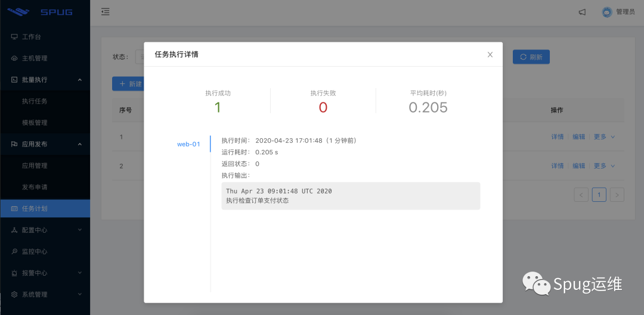Collapse the 应用发布 menu group

45,144
